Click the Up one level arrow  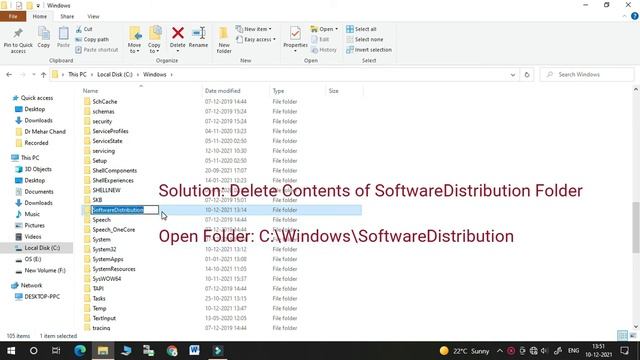click(x=43, y=75)
